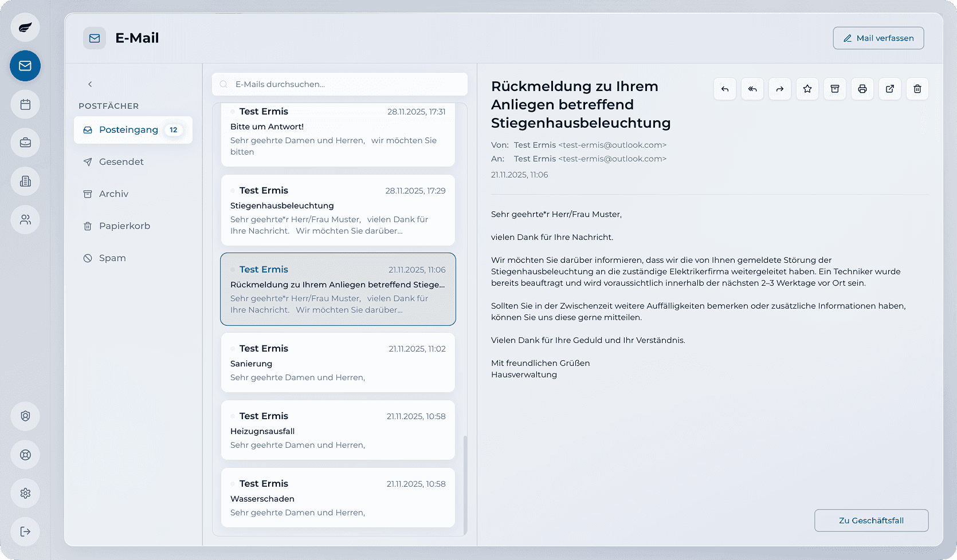
Task: Click the Mail verfassen button
Action: 878,38
